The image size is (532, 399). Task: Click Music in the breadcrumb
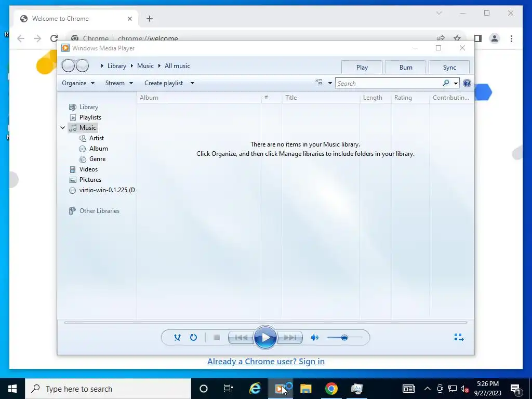[x=145, y=66]
